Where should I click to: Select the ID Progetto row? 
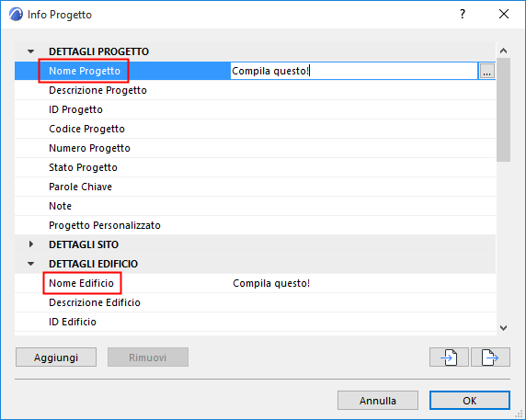point(255,109)
